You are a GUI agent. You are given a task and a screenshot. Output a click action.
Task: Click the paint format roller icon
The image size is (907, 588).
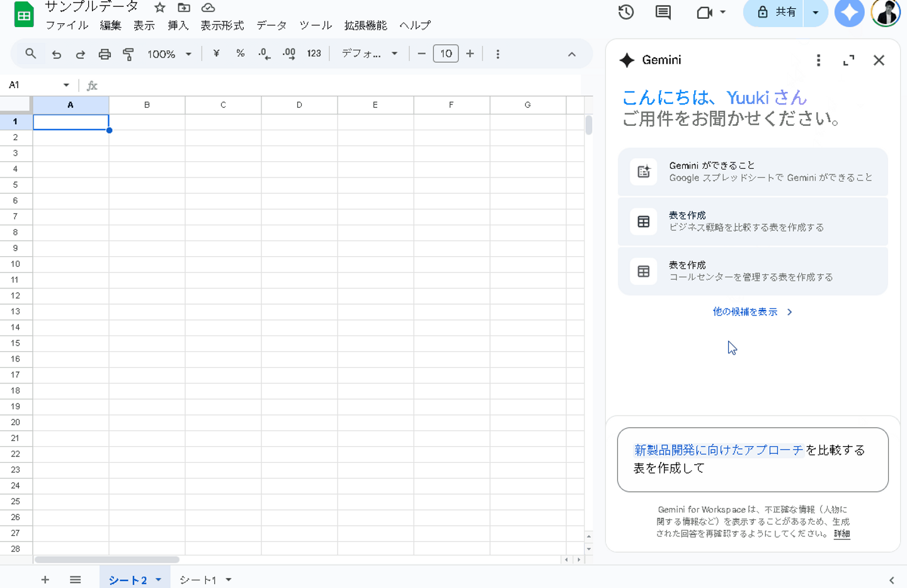(128, 54)
